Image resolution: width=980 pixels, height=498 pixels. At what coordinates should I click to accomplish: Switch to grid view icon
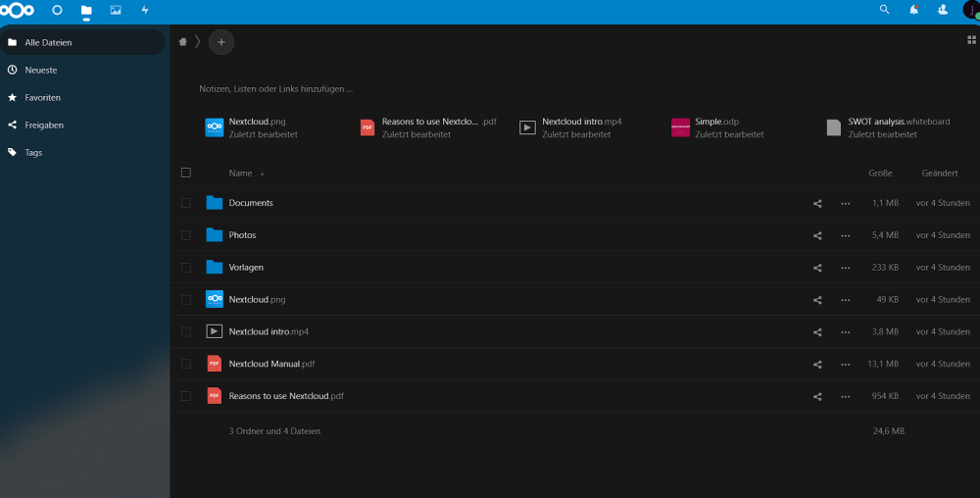[x=971, y=40]
